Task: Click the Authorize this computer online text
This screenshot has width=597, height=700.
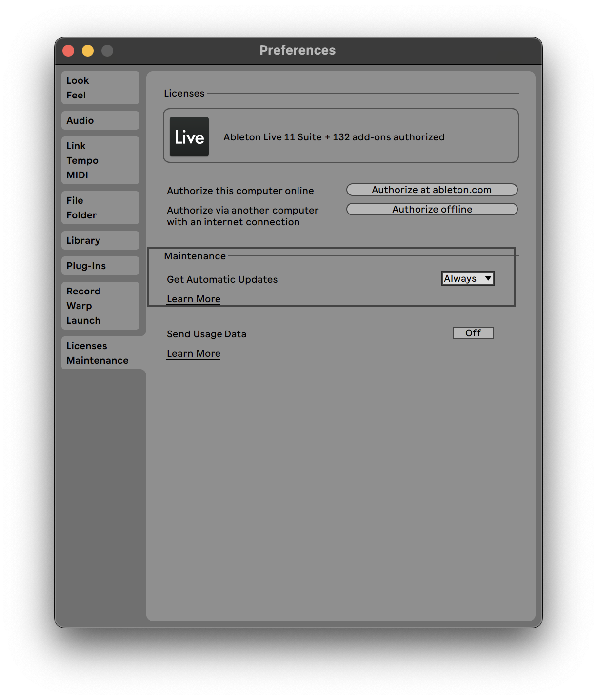Action: pos(240,191)
